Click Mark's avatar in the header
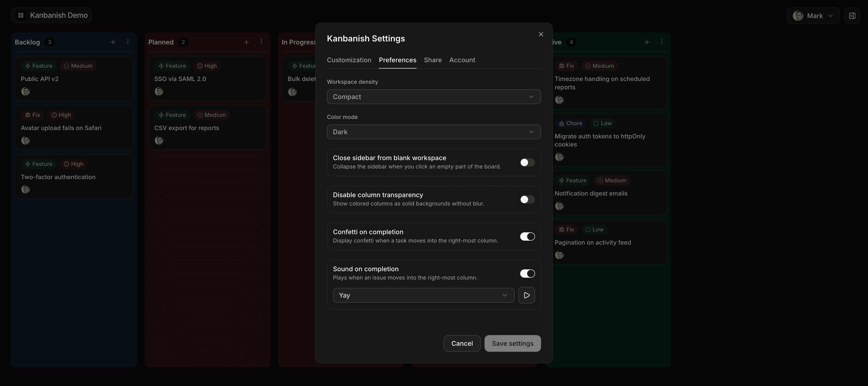Image resolution: width=868 pixels, height=386 pixels. pos(798,16)
